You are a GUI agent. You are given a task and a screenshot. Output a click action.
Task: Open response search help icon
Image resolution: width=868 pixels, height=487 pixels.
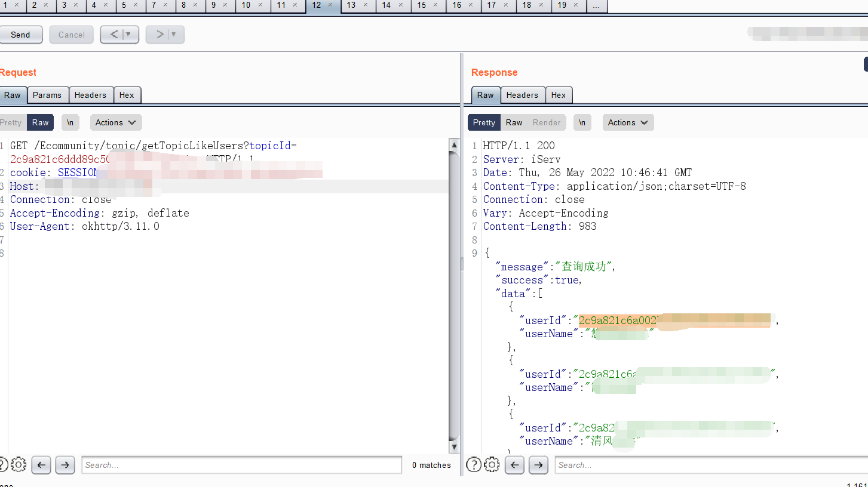(474, 464)
